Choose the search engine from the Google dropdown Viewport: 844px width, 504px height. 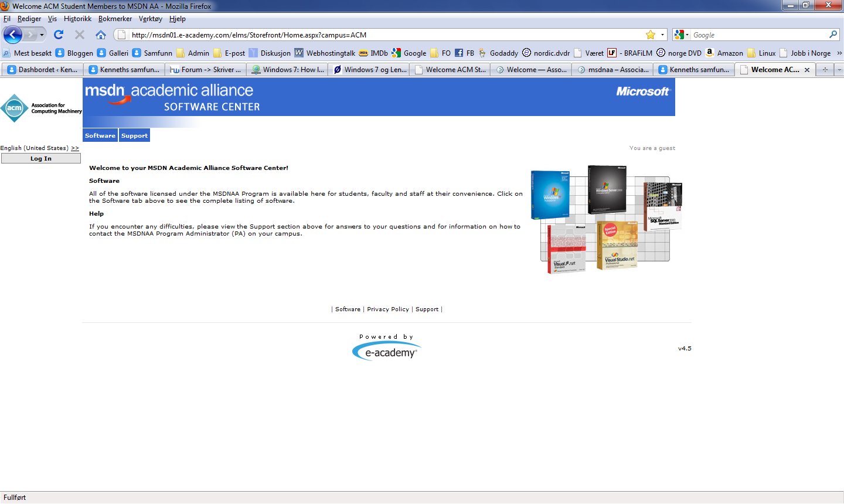pyautogui.click(x=681, y=35)
